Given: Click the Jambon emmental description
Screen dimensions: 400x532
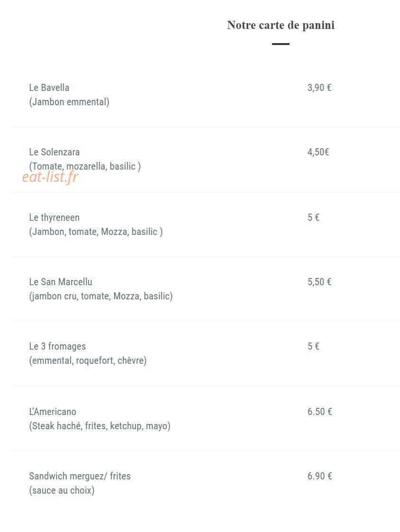Looking at the screenshot, I should click(x=69, y=102).
